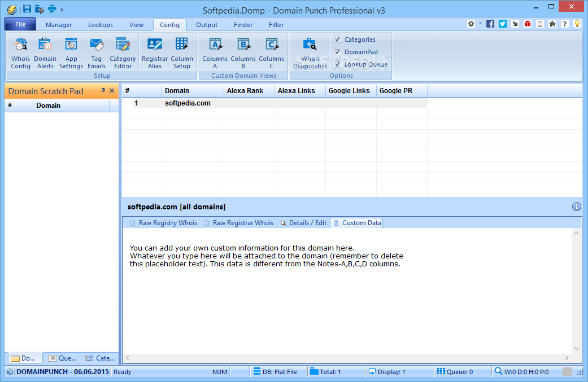Switch to the View ribbon tab
This screenshot has width=588, height=382.
[x=137, y=25]
